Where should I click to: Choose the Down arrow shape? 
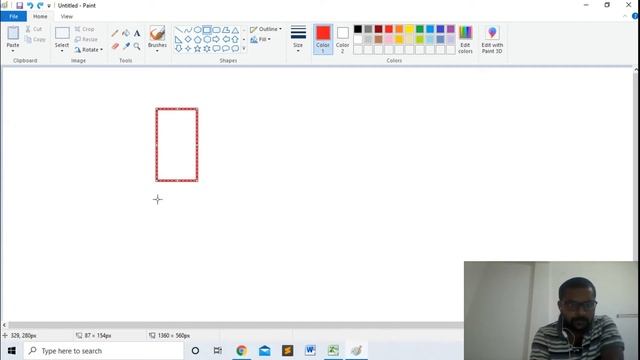[x=179, y=49]
